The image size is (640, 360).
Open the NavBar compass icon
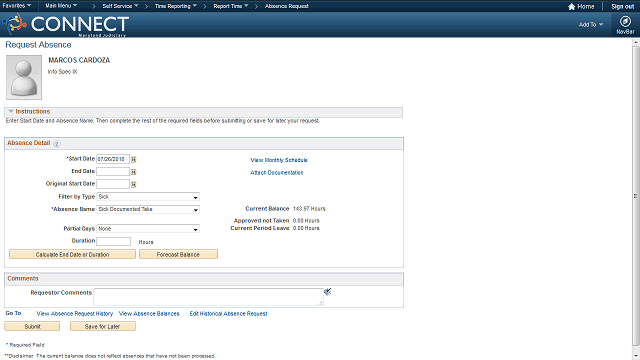coord(625,21)
